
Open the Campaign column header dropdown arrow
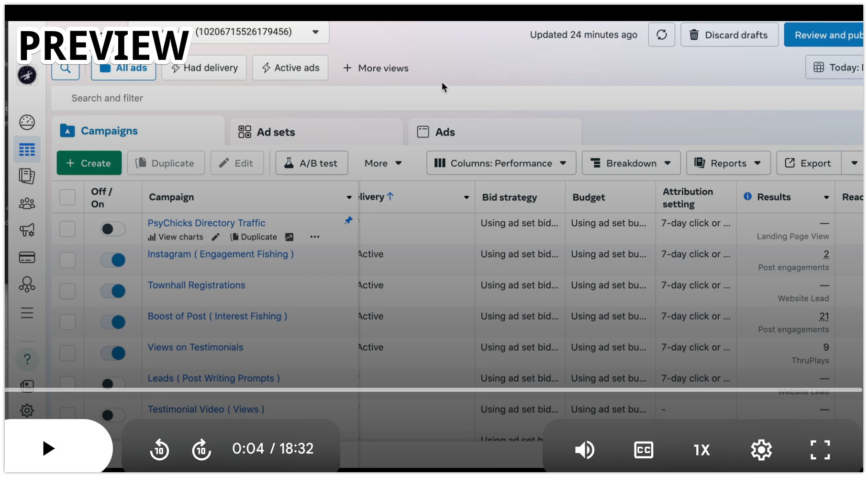(x=349, y=197)
